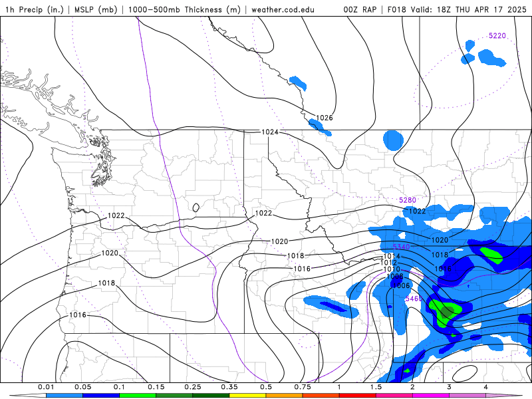
Task: Click the 1024 isobar label
Action: (270, 132)
